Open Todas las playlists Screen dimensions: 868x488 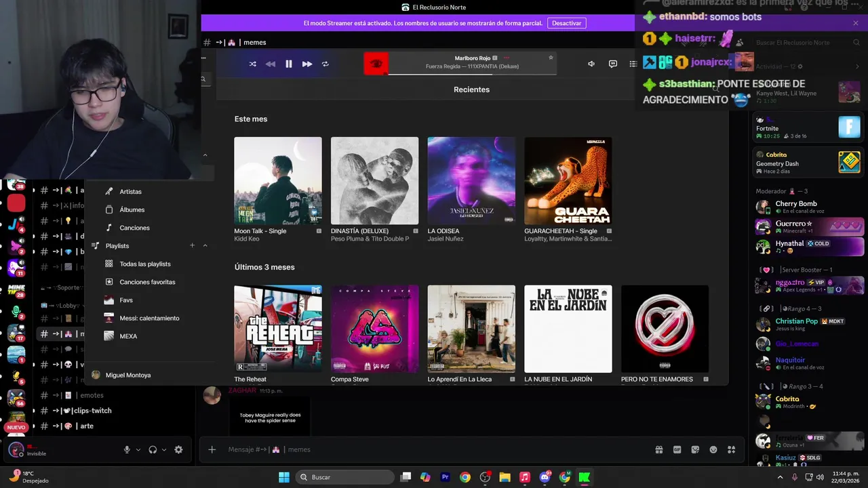click(x=145, y=264)
